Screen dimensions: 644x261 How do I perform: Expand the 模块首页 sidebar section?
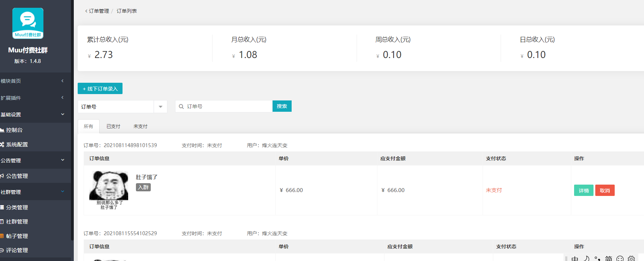point(32,81)
